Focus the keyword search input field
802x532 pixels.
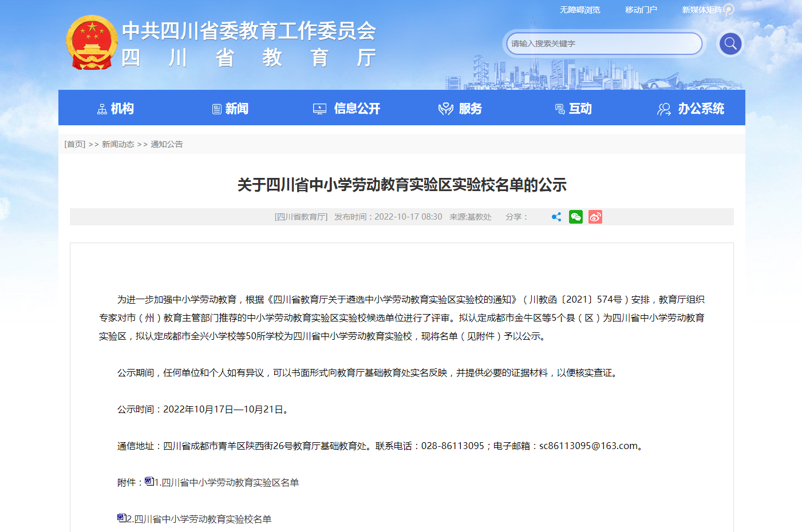click(603, 43)
